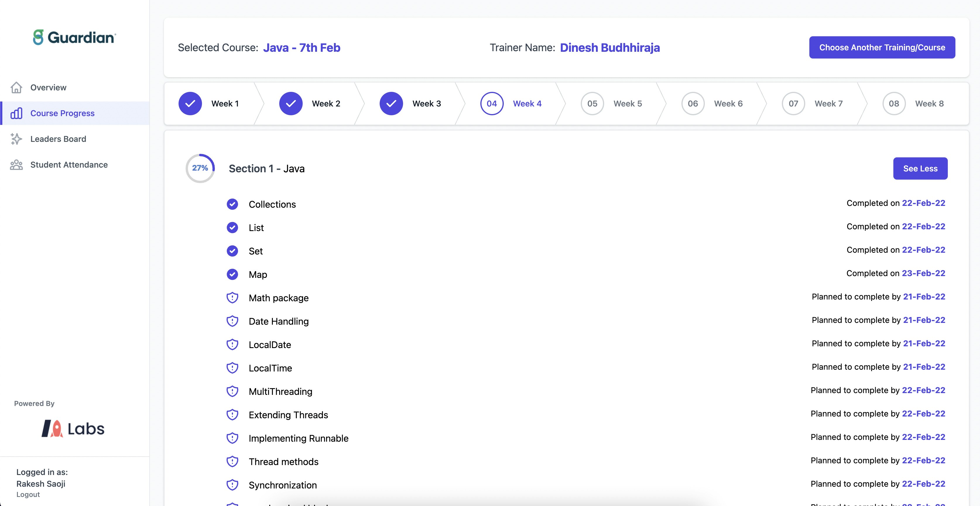Switch to Week 1 completed step
980x506 pixels.
pyautogui.click(x=190, y=103)
